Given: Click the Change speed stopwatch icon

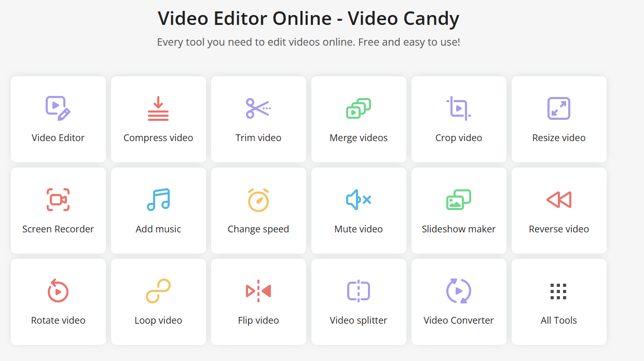Looking at the screenshot, I should (258, 200).
